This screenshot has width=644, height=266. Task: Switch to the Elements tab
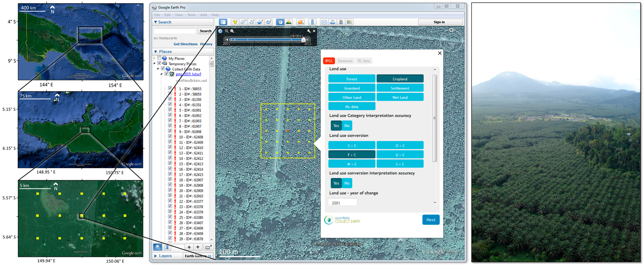click(345, 61)
